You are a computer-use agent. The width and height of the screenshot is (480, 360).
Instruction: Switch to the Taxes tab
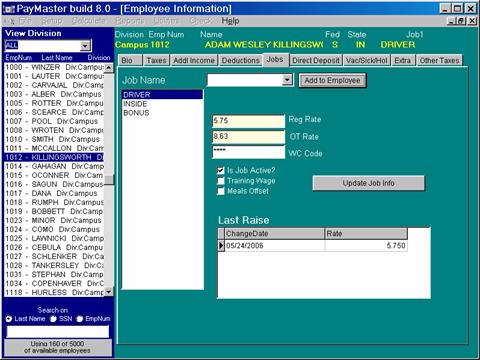pyautogui.click(x=156, y=60)
